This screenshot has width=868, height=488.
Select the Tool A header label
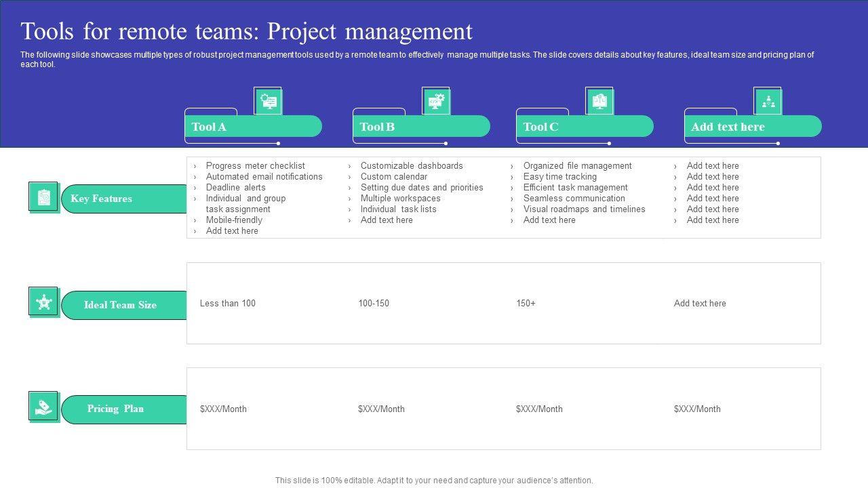point(209,127)
